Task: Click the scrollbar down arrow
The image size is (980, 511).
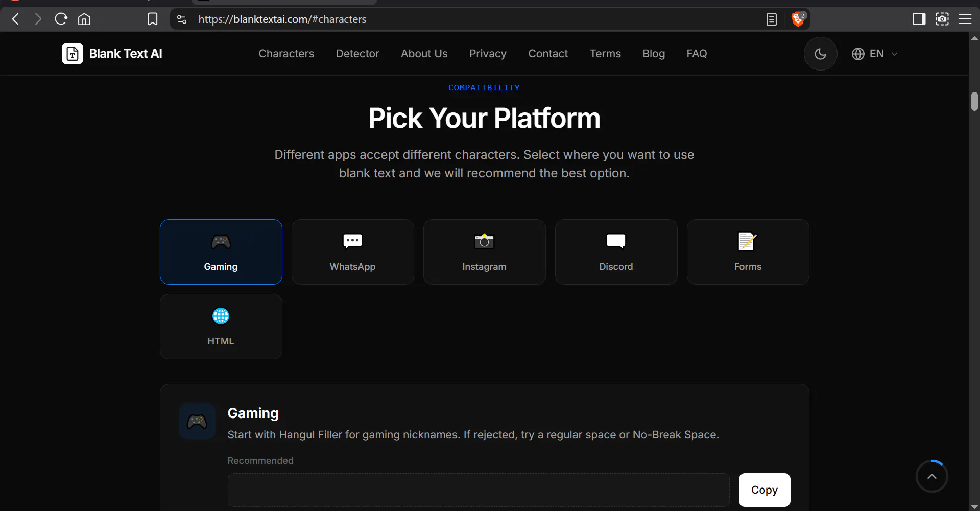Action: 974,507
